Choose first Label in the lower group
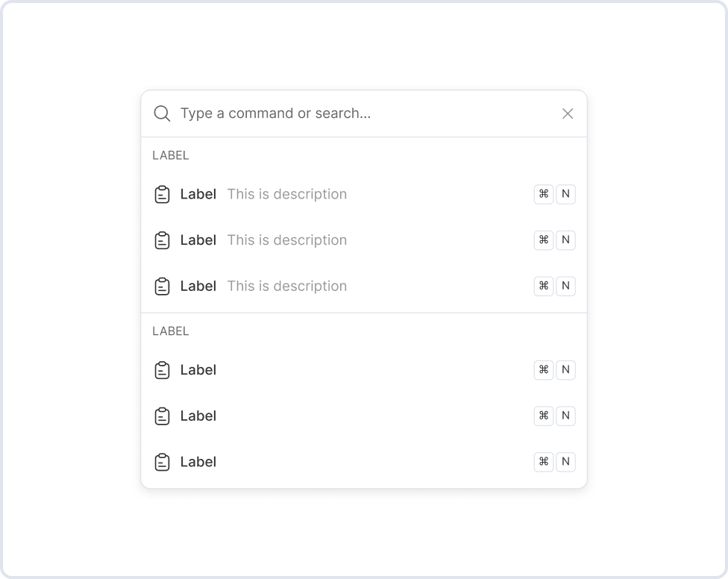The height and width of the screenshot is (579, 728). click(x=198, y=370)
